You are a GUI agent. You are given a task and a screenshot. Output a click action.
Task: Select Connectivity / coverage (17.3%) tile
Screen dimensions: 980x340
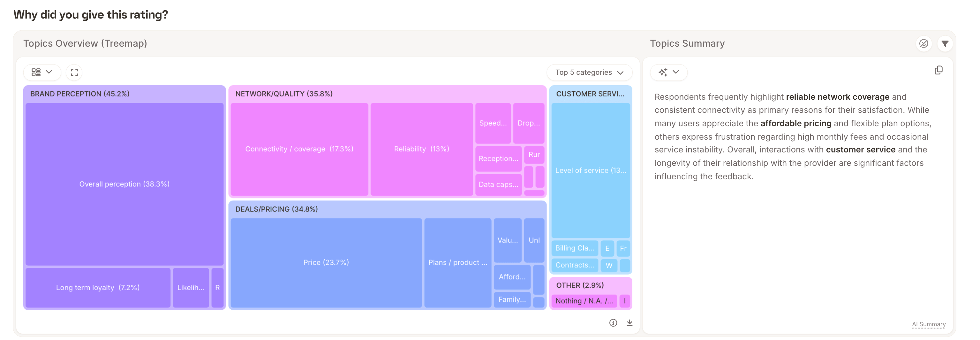click(299, 149)
